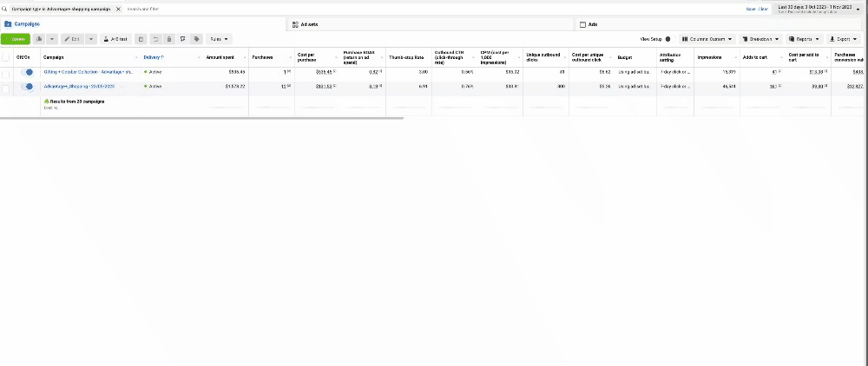Click the clipboard copy icon
The image size is (868, 366).
coord(141,39)
